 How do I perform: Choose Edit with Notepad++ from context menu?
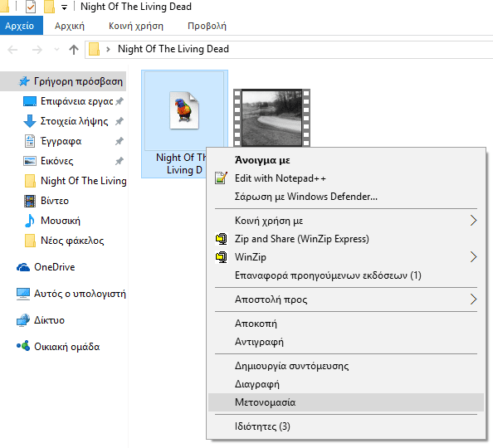coord(281,178)
